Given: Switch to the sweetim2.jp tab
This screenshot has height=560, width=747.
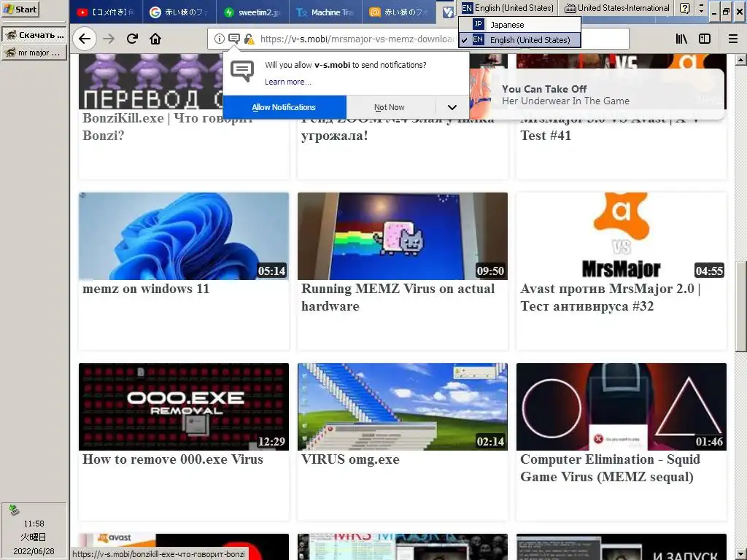Looking at the screenshot, I should click(252, 12).
